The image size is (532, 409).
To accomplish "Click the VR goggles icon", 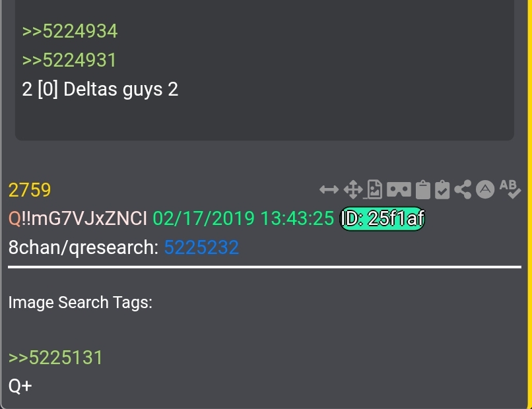I will (398, 191).
